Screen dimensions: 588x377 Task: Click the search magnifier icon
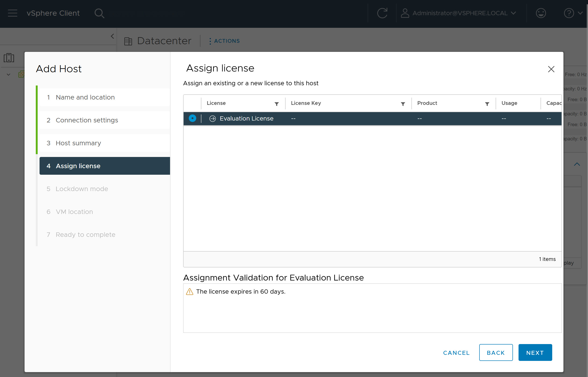pos(99,13)
